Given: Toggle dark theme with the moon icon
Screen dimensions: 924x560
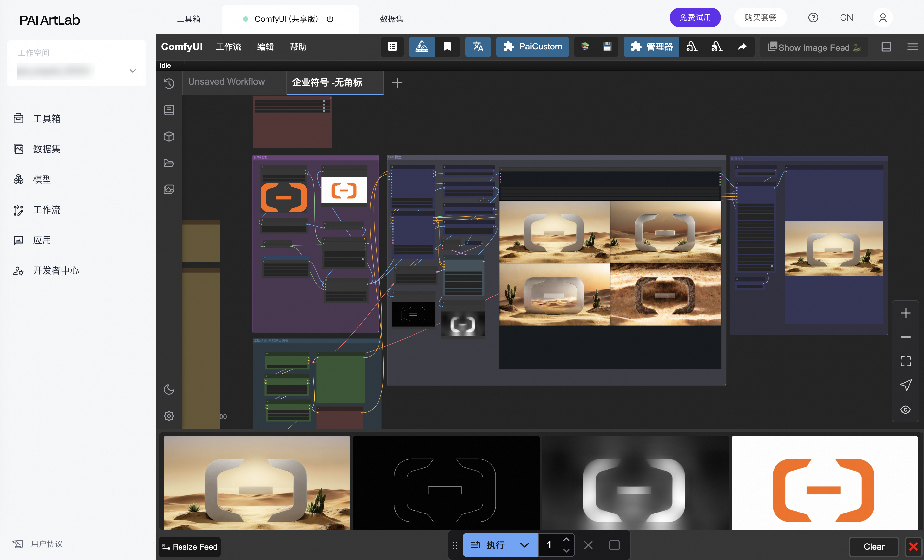Looking at the screenshot, I should tap(169, 389).
